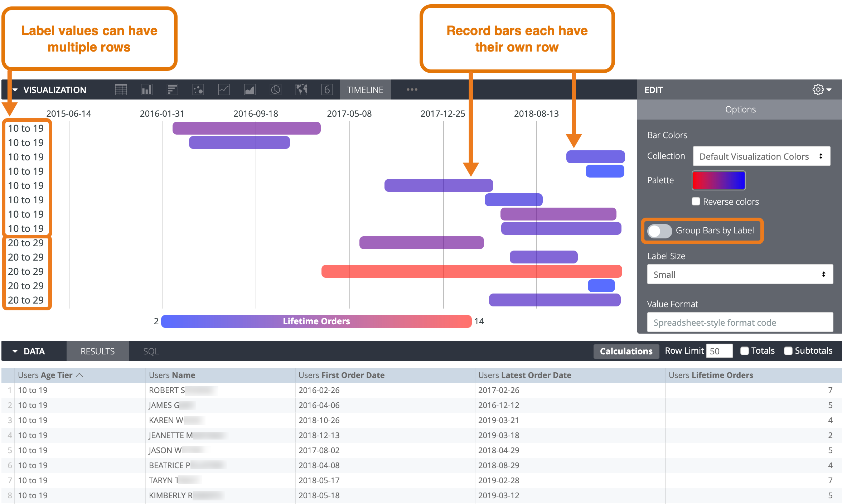This screenshot has width=842, height=504.
Task: Check the Totals checkbox
Action: pos(745,351)
